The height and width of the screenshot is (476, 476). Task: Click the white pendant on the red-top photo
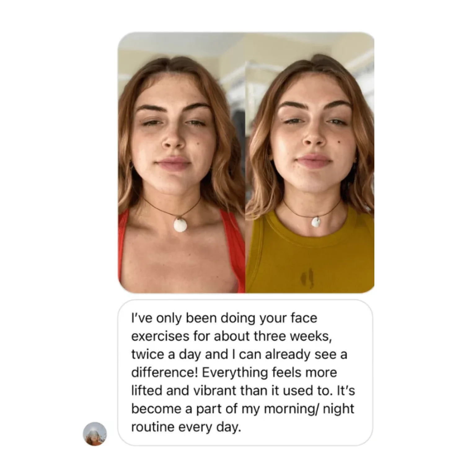180,225
